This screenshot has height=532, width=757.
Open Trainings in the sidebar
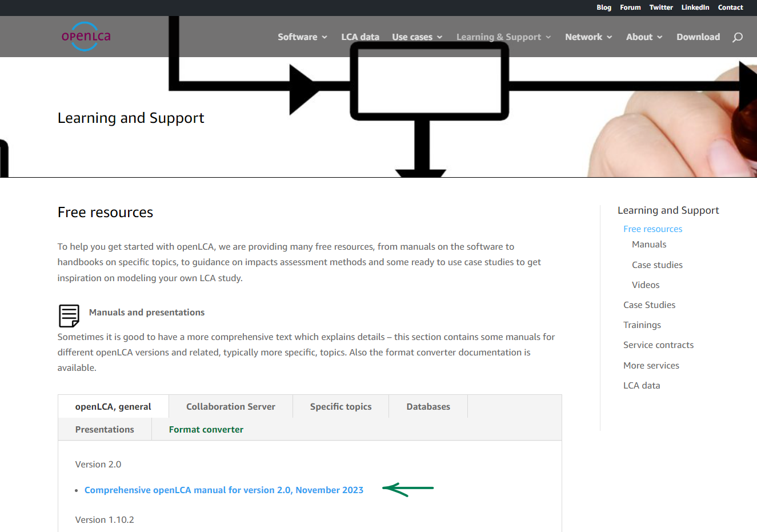(x=642, y=325)
